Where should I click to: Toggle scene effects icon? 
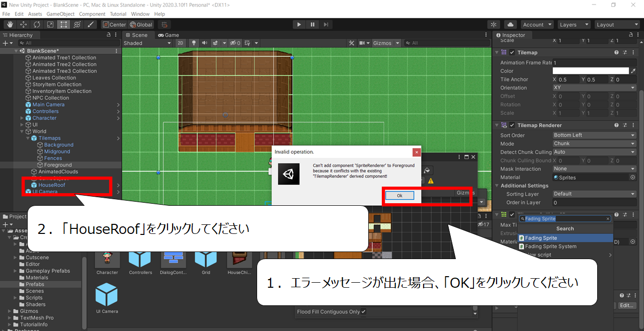point(216,43)
